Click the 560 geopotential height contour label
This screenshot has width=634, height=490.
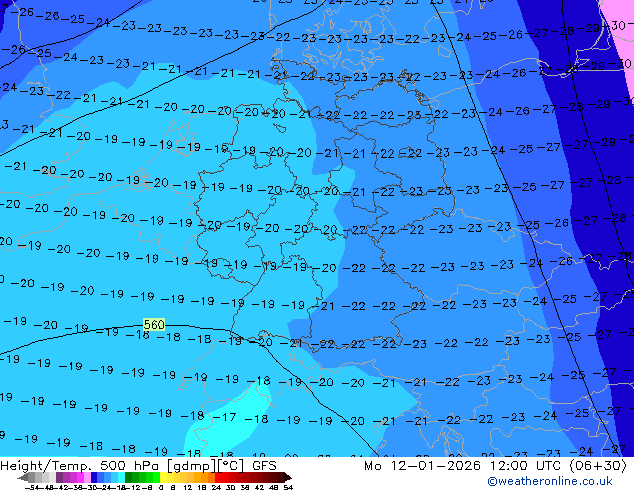(x=154, y=325)
